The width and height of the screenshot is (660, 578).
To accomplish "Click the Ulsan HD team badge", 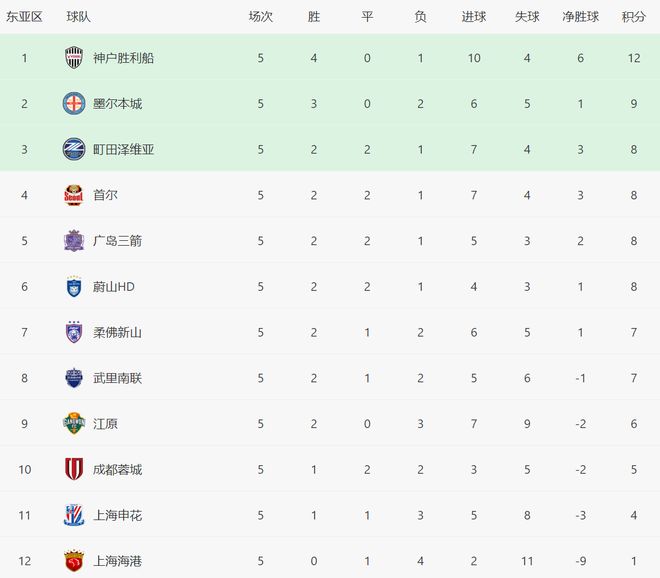I will click(x=75, y=286).
